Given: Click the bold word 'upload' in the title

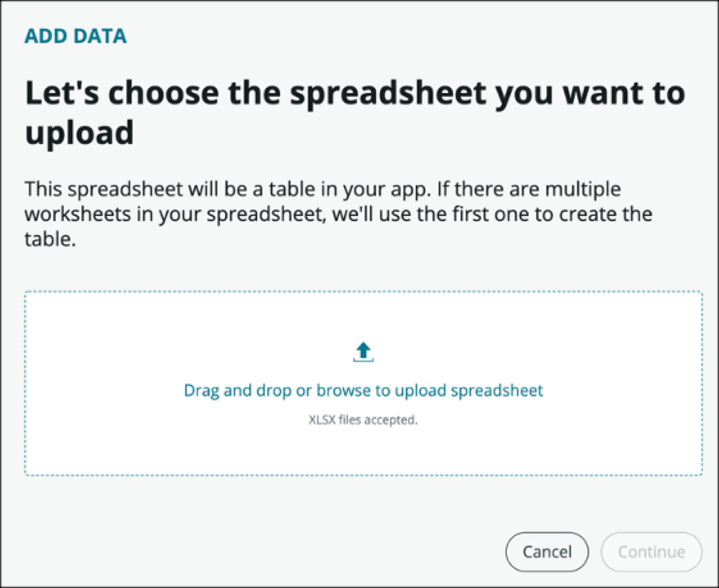Looking at the screenshot, I should point(79,133).
